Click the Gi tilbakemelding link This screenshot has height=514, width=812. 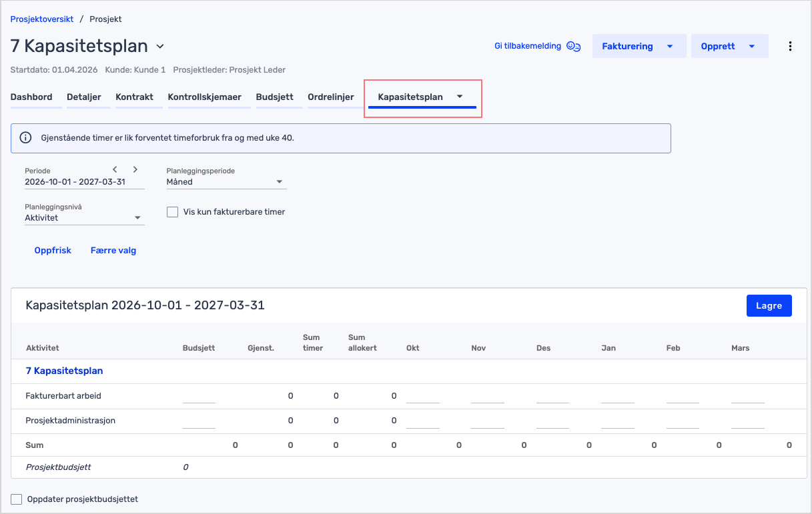coord(528,46)
